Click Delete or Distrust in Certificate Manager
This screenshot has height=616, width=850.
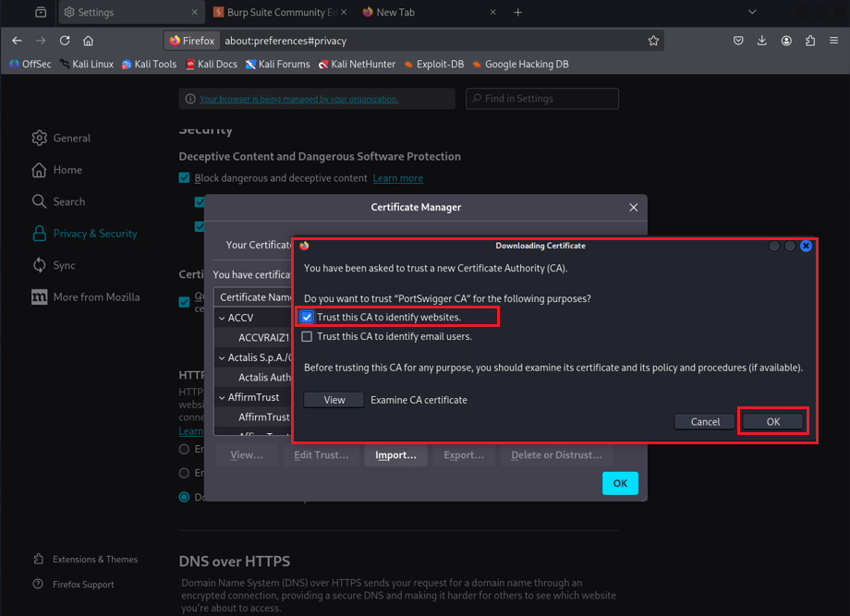pyautogui.click(x=556, y=455)
